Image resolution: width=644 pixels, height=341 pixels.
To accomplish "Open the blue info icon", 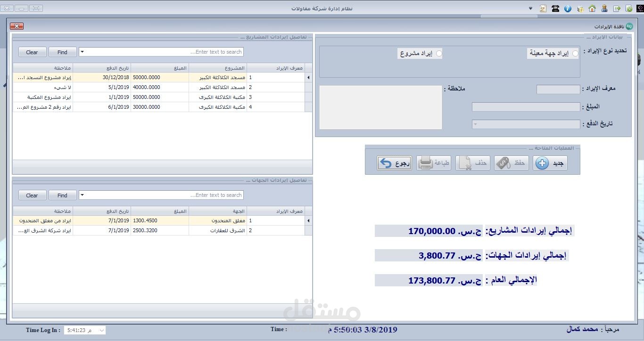I will [x=568, y=8].
